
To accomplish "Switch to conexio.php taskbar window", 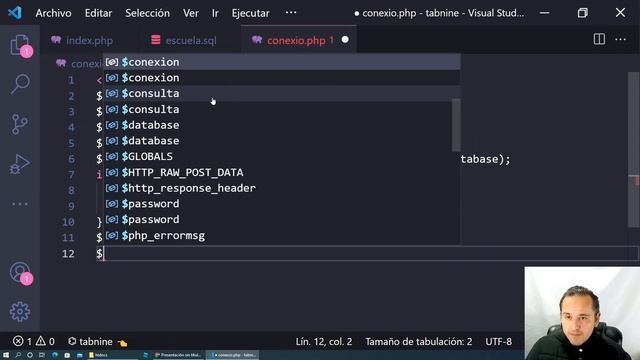I will point(232,355).
